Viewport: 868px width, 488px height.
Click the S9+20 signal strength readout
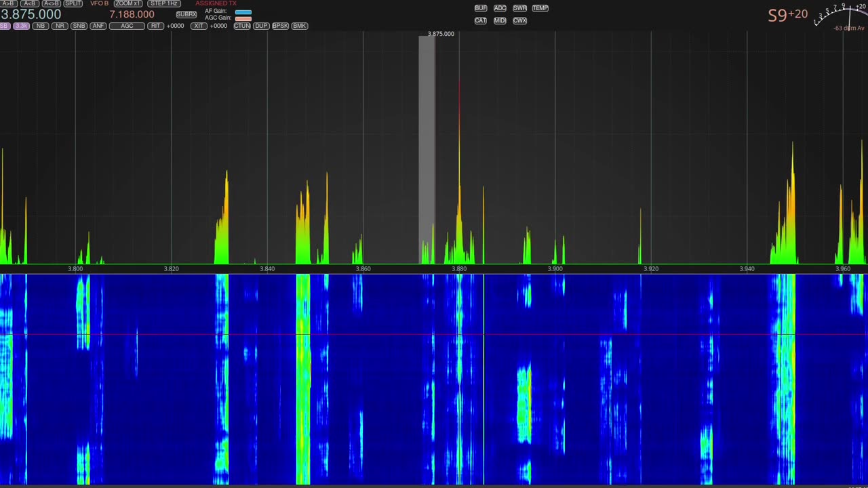788,15
